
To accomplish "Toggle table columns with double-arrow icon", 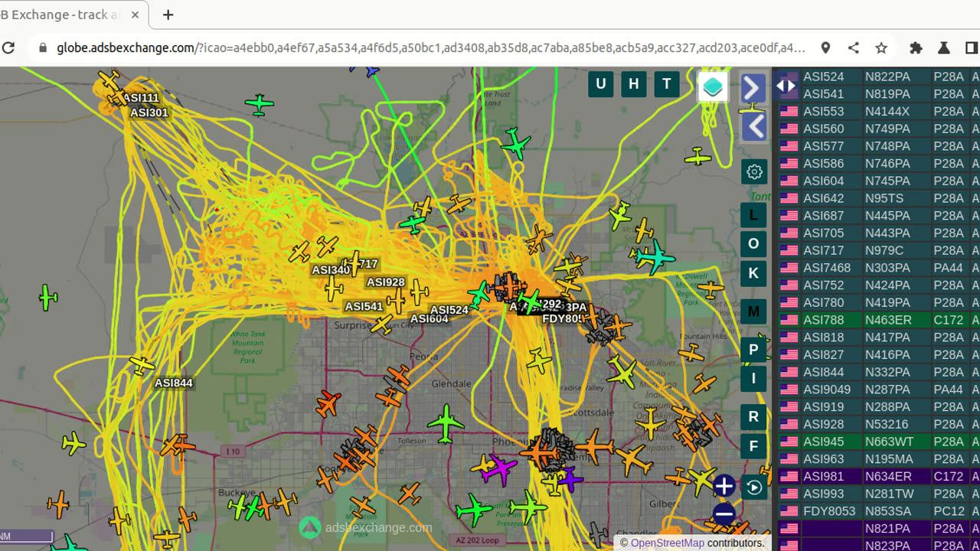I will [x=786, y=86].
